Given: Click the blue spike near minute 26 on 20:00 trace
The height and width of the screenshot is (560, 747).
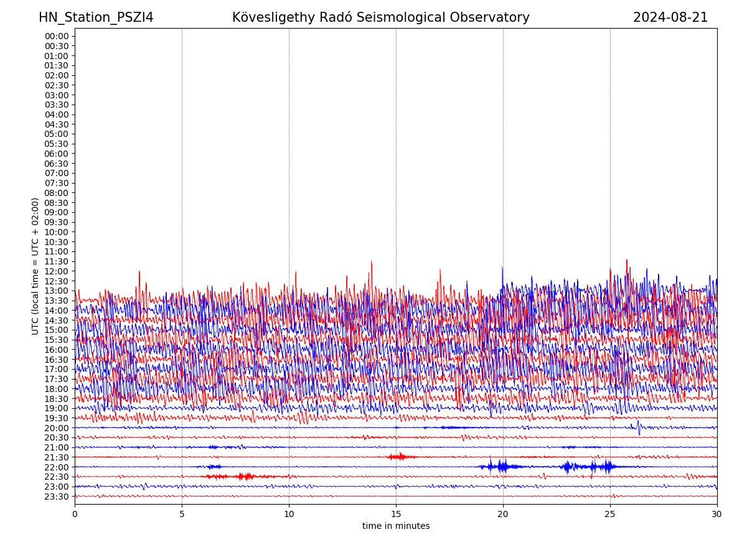Looking at the screenshot, I should point(638,427).
